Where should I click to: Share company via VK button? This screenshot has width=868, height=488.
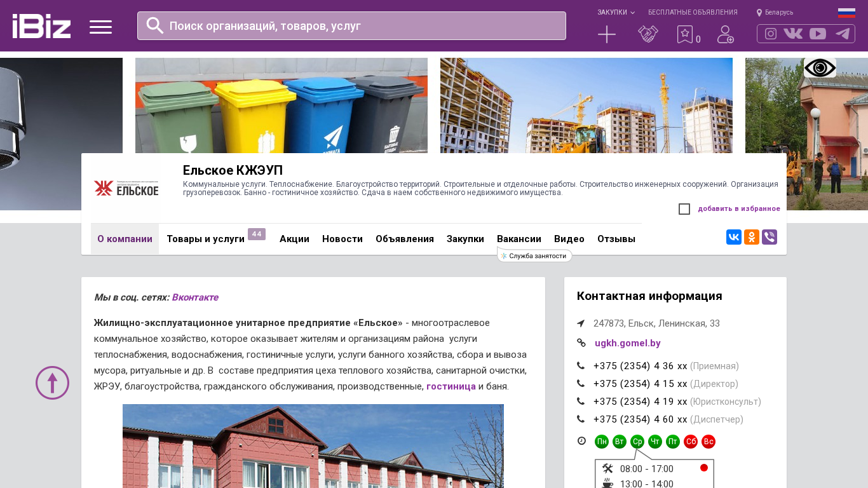point(734,237)
